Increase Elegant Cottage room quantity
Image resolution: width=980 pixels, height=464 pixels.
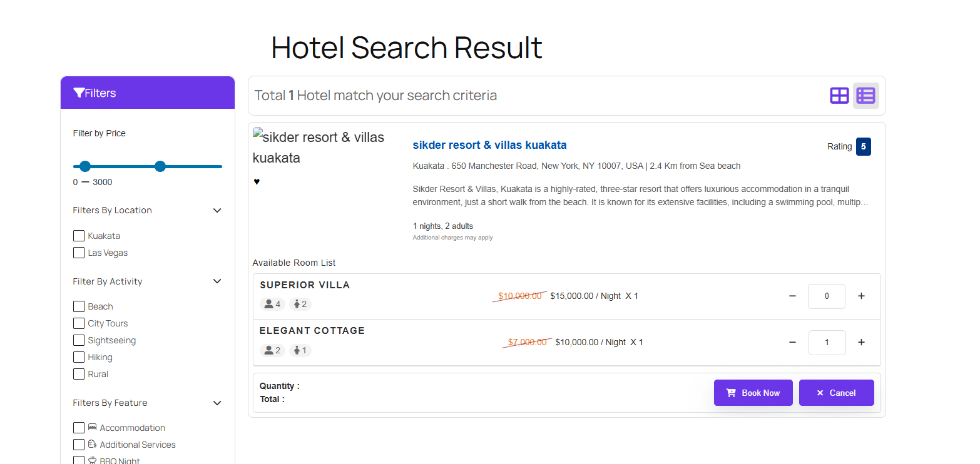[861, 343]
